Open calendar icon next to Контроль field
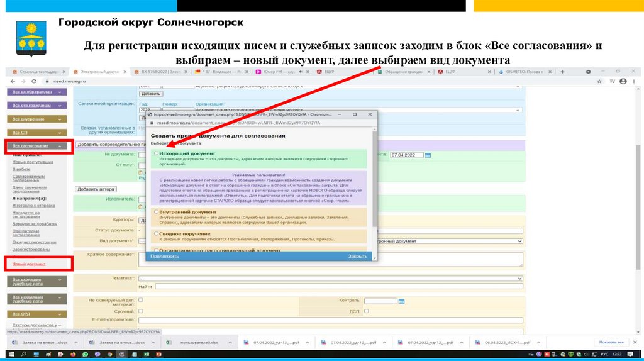The image size is (644, 361). tap(401, 301)
